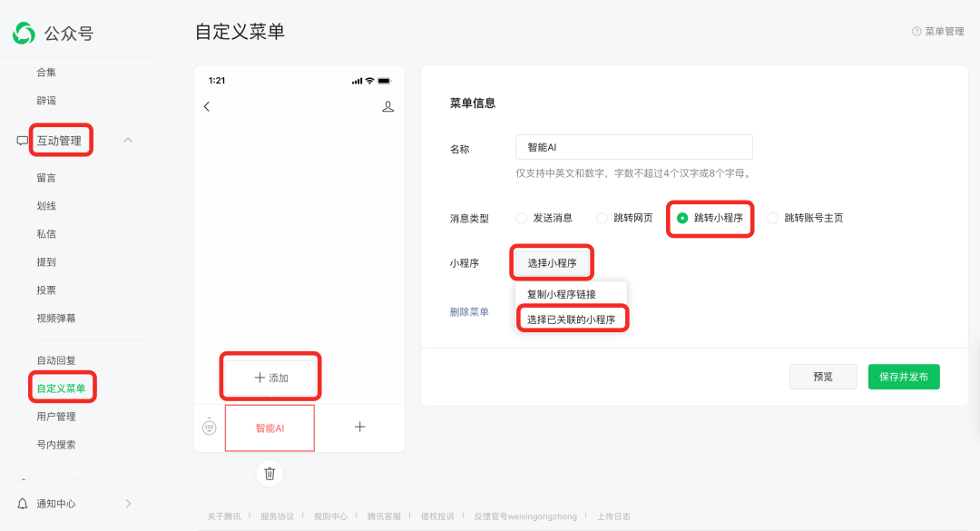Open 合集 in the sidebar

[46, 73]
